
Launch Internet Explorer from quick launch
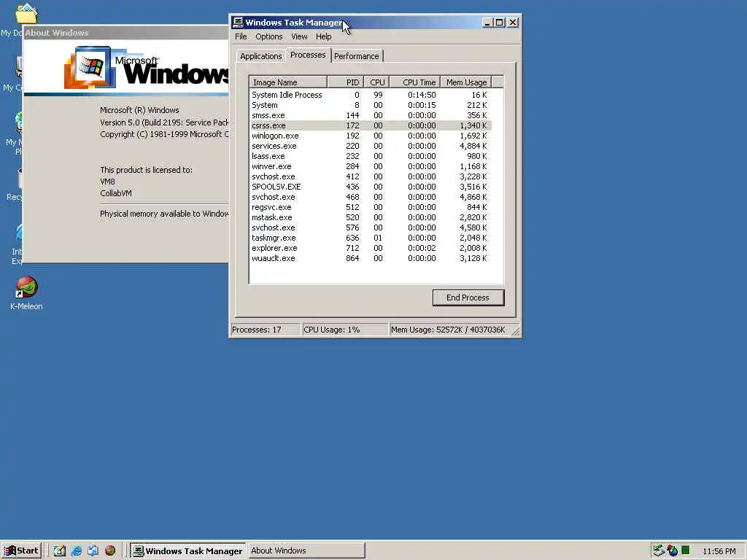(76, 551)
